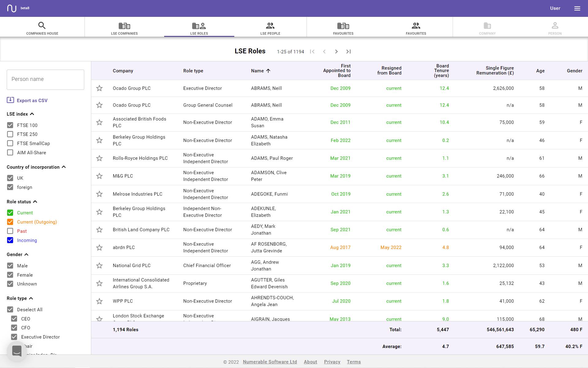The height and width of the screenshot is (368, 588).
Task: Toggle Current role status checkbox
Action: point(10,213)
